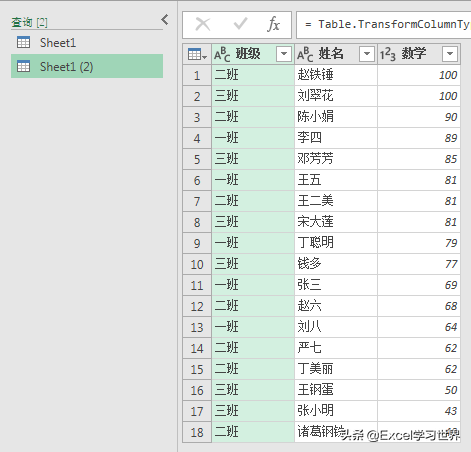Image resolution: width=471 pixels, height=452 pixels.
Task: Cancel the formula edit with the X icon
Action: (x=203, y=24)
